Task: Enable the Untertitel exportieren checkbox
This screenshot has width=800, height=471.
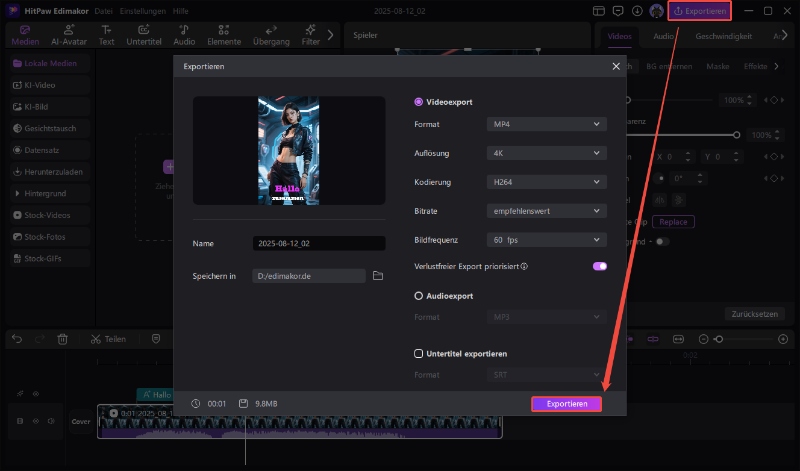Action: [x=418, y=354]
